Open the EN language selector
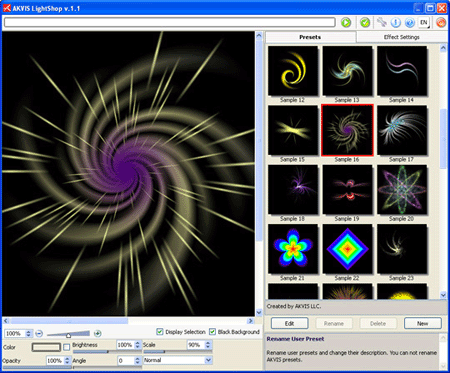Image resolution: width=450 pixels, height=373 pixels. [424, 22]
